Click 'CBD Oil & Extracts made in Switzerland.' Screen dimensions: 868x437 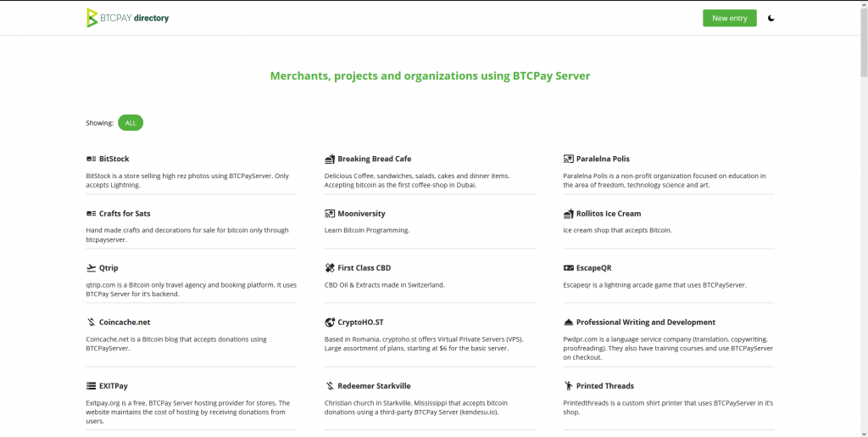[x=384, y=285]
